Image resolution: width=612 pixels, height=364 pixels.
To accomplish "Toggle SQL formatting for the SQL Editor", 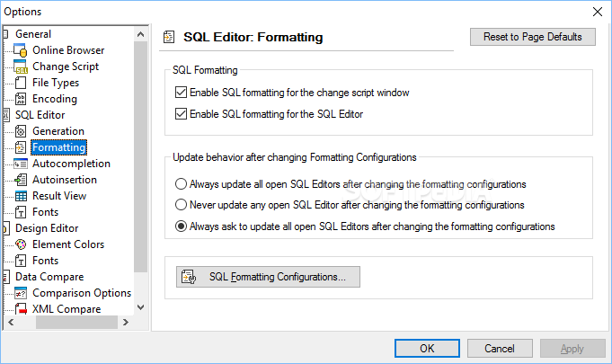I will pyautogui.click(x=181, y=114).
